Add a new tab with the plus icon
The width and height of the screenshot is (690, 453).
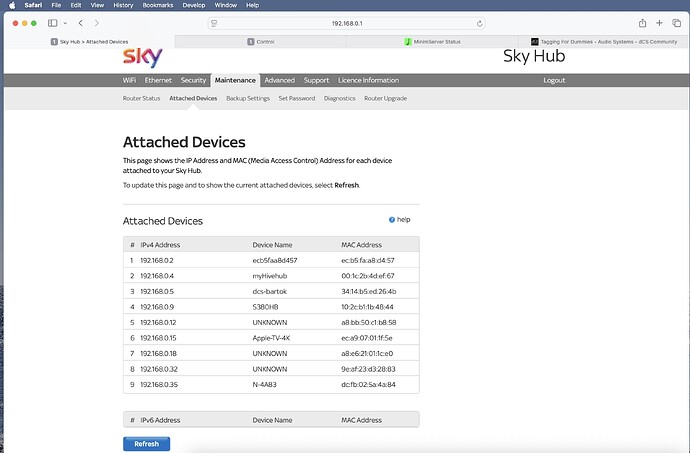[659, 23]
